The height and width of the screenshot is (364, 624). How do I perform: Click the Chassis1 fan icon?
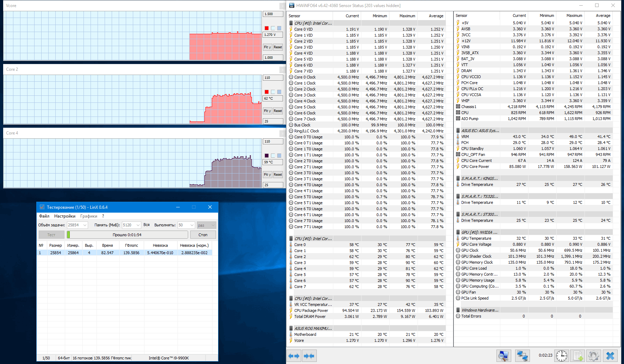tap(458, 107)
